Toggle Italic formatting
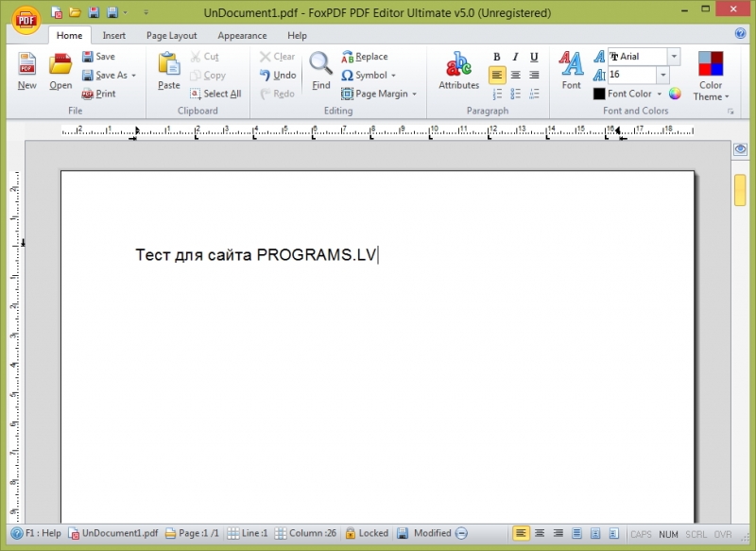The image size is (756, 551). pyautogui.click(x=515, y=57)
